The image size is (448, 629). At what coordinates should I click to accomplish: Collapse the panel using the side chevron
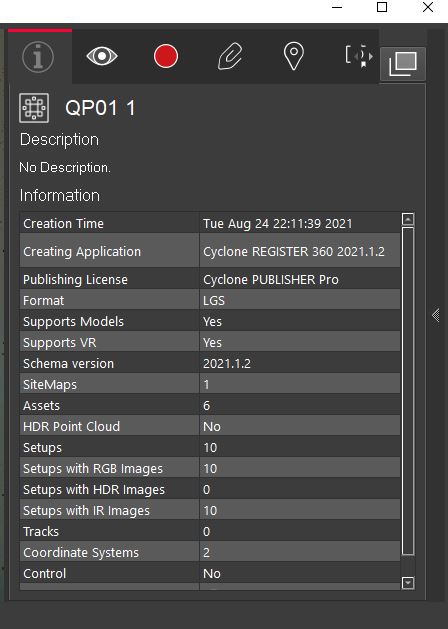436,315
